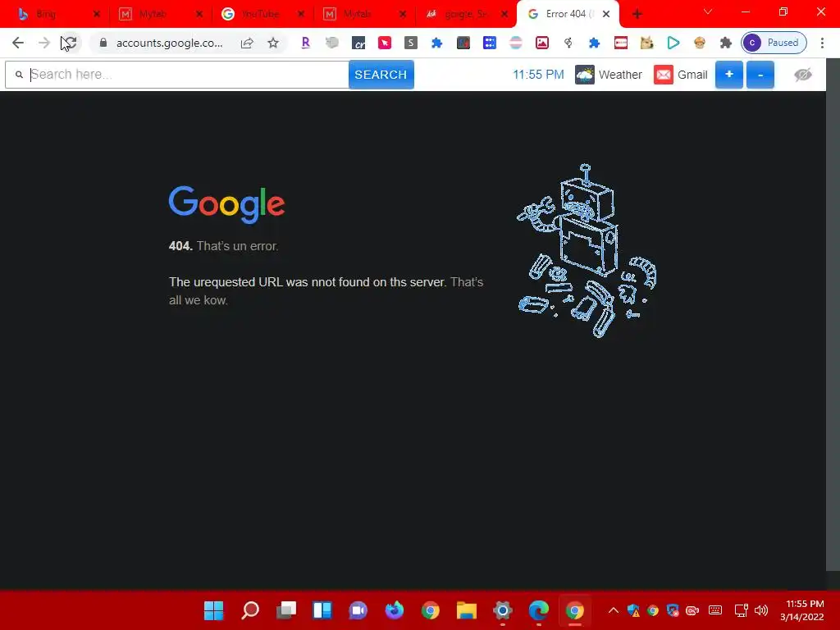This screenshot has width=840, height=630.
Task: Open File Explorer from taskbar
Action: [467, 610]
